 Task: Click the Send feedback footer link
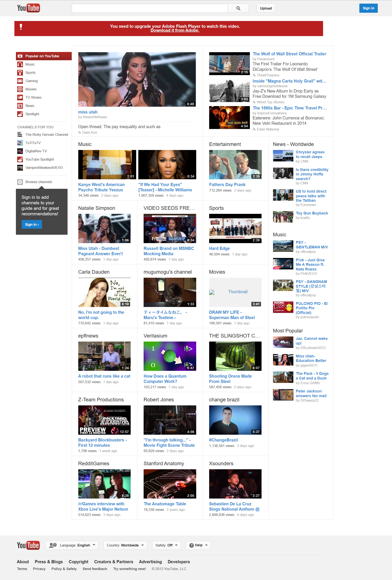point(95,569)
